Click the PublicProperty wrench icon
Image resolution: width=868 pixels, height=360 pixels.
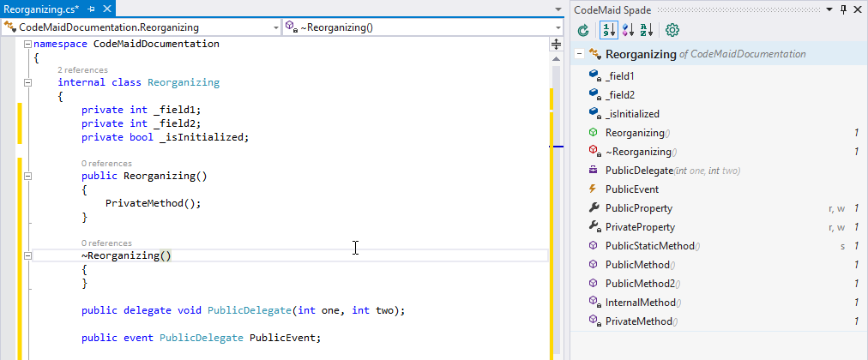(594, 208)
